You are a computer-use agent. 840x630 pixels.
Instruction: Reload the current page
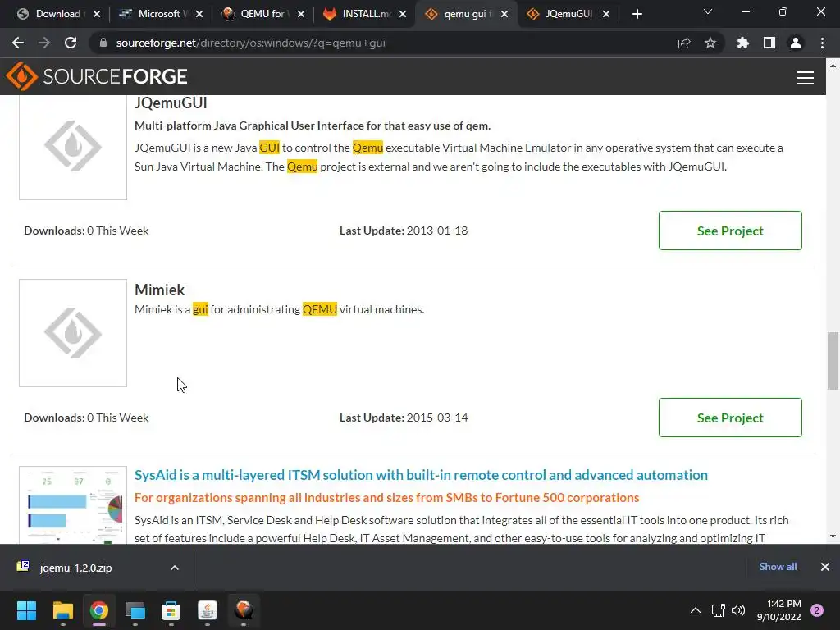[71, 43]
